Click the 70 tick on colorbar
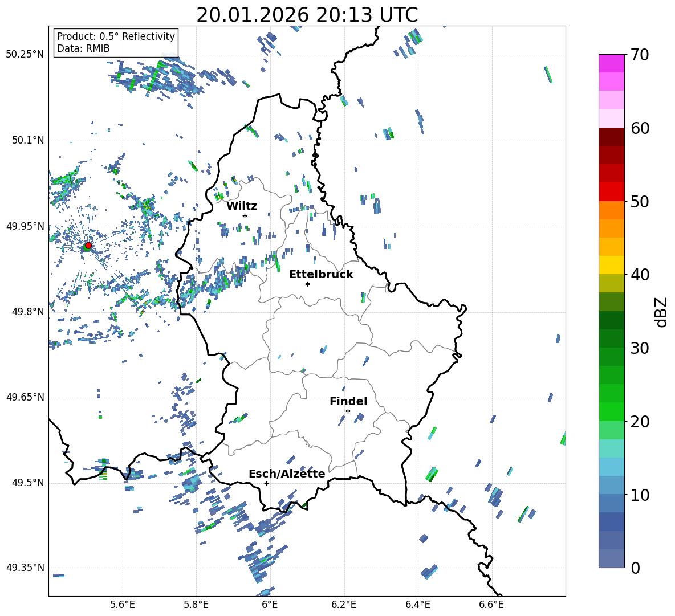Viewport: 675px width, 616px height. click(639, 55)
